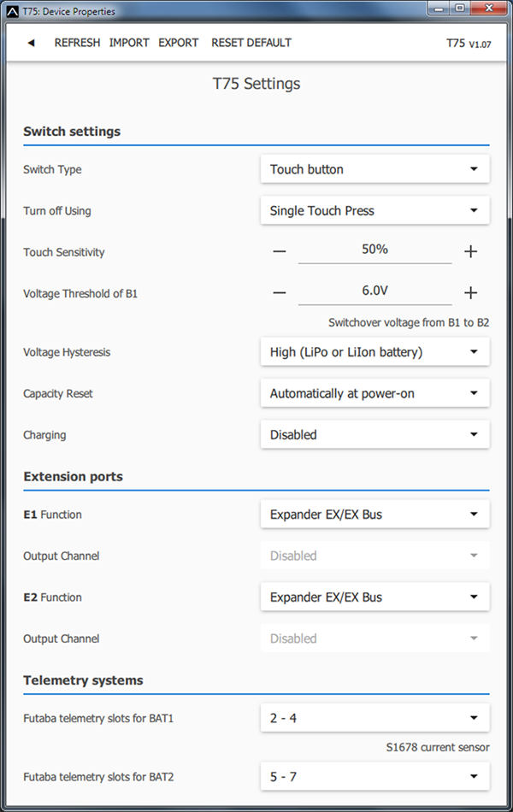
Task: Change the Capacity Reset option
Action: [374, 393]
